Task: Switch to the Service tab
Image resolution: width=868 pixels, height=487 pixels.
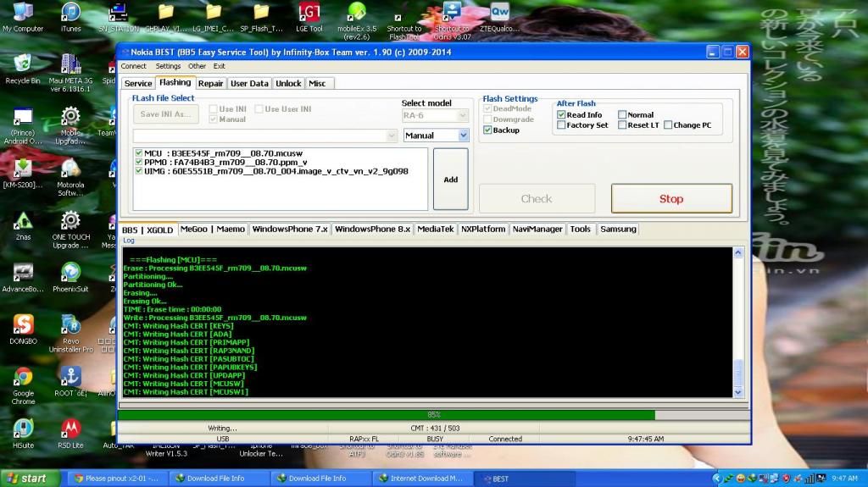Action: pyautogui.click(x=138, y=83)
